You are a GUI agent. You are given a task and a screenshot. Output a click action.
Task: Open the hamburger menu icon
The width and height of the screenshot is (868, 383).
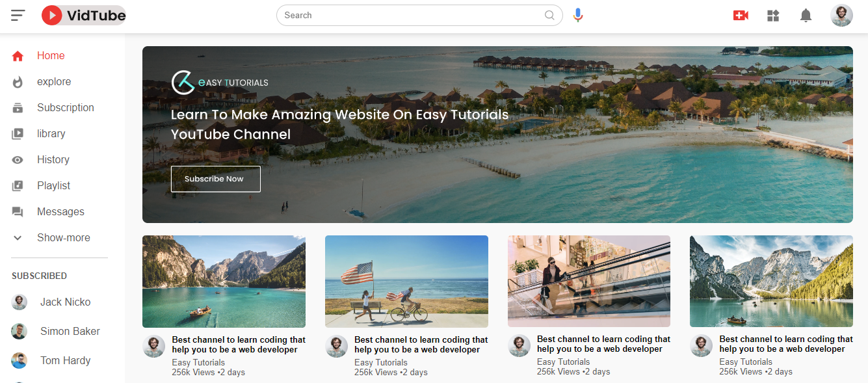18,15
